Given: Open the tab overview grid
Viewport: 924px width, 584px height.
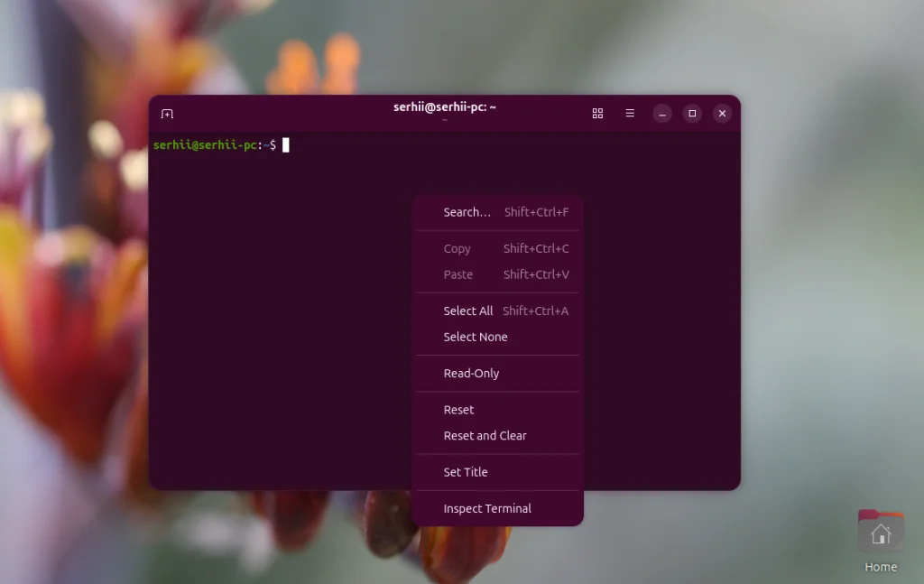Looking at the screenshot, I should point(597,113).
